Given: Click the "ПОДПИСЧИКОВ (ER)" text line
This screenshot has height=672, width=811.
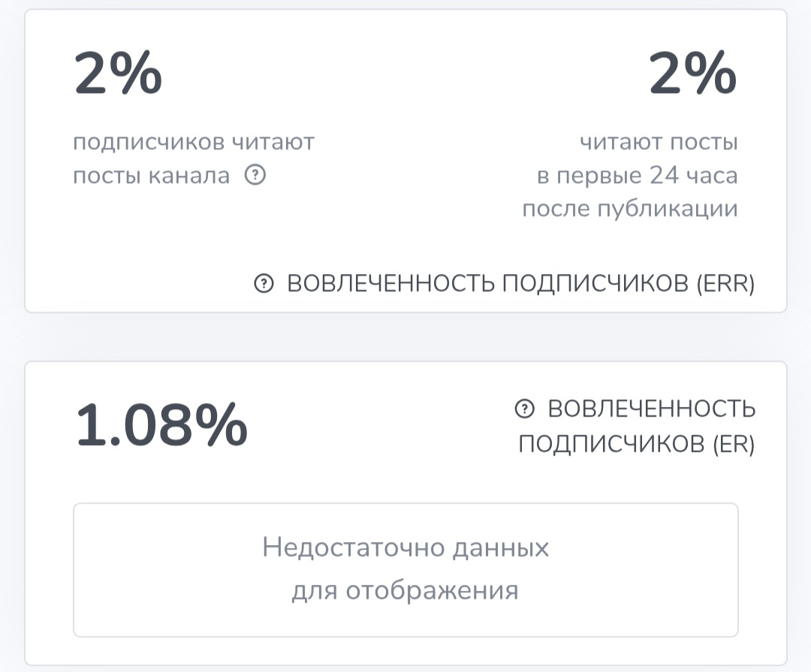Looking at the screenshot, I should (636, 444).
